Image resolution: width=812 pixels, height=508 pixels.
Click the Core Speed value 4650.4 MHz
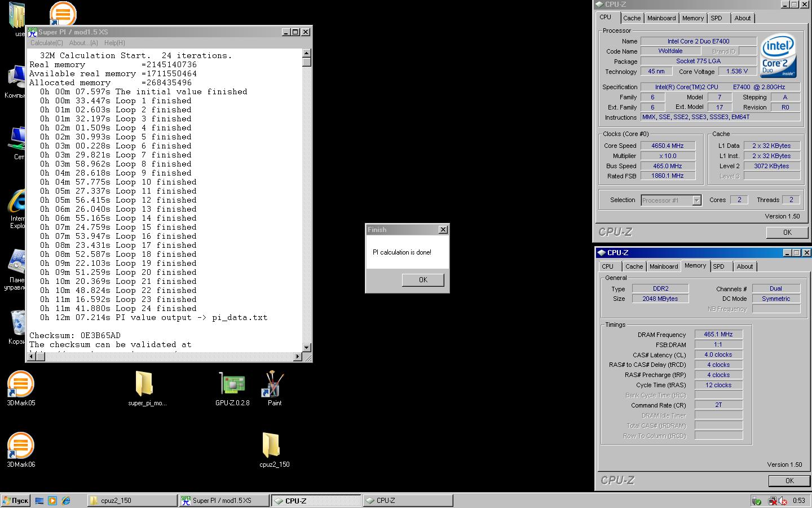668,146
